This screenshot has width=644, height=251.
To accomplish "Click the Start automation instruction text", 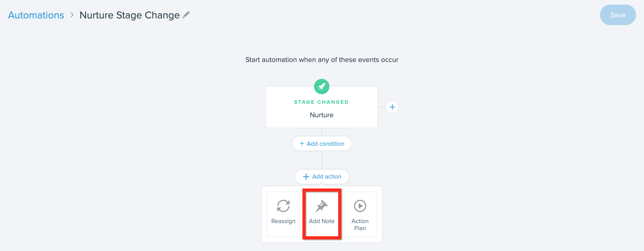I will tap(322, 60).
